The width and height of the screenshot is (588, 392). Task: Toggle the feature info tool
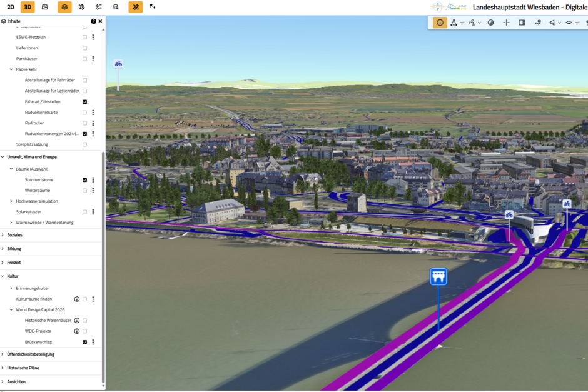440,23
